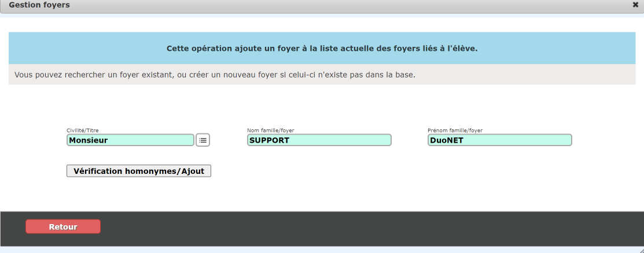Click empty title bar area of the dialog
This screenshot has height=253, width=644.
point(349,5)
